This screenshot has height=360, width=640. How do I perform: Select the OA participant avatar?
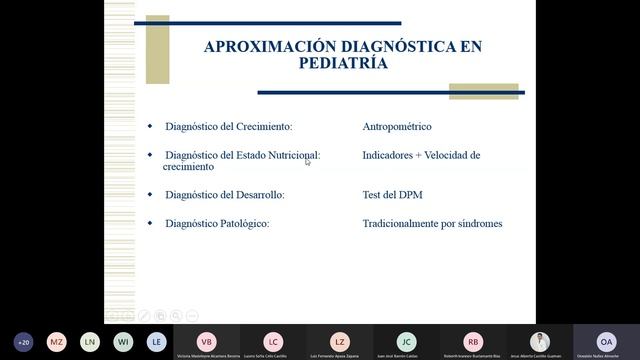[606, 342]
